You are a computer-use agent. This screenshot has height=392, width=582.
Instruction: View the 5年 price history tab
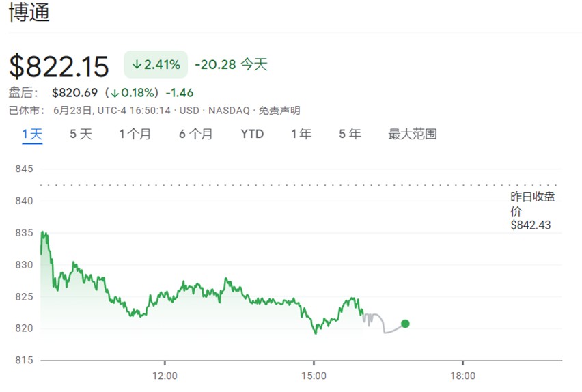350,134
